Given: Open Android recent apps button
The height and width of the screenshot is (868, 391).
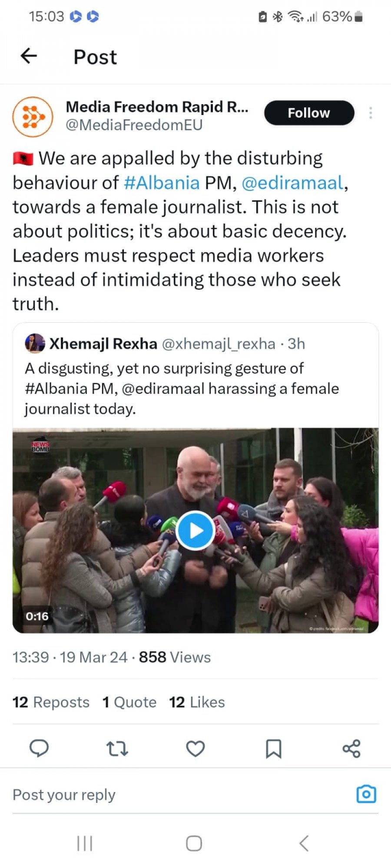Looking at the screenshot, I should [x=85, y=844].
